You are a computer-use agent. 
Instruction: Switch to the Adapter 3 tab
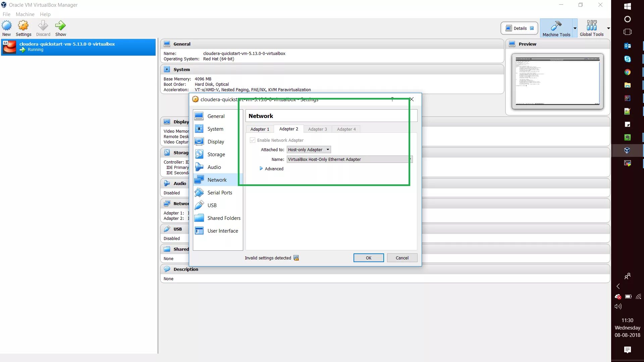pos(317,129)
